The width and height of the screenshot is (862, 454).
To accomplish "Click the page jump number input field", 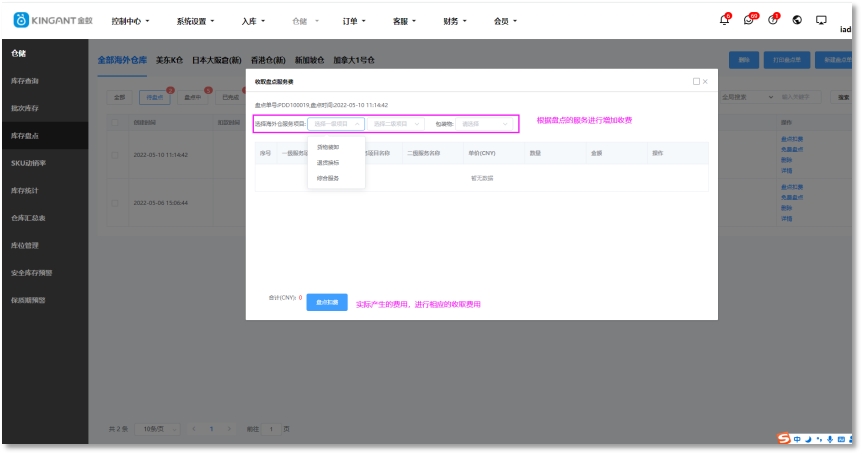I will [x=270, y=428].
